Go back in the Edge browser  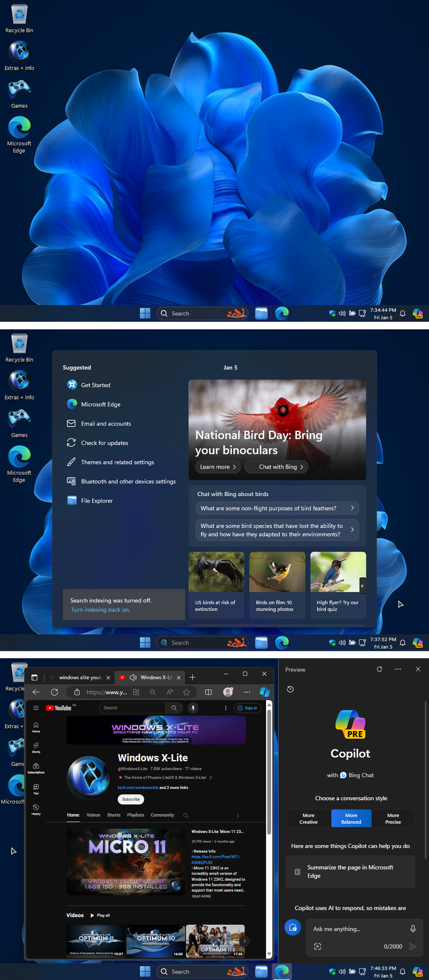point(36,692)
